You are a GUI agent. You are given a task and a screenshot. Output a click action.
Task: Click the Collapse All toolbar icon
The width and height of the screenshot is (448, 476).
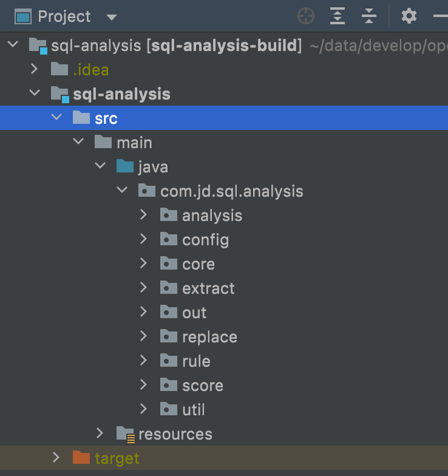[369, 16]
